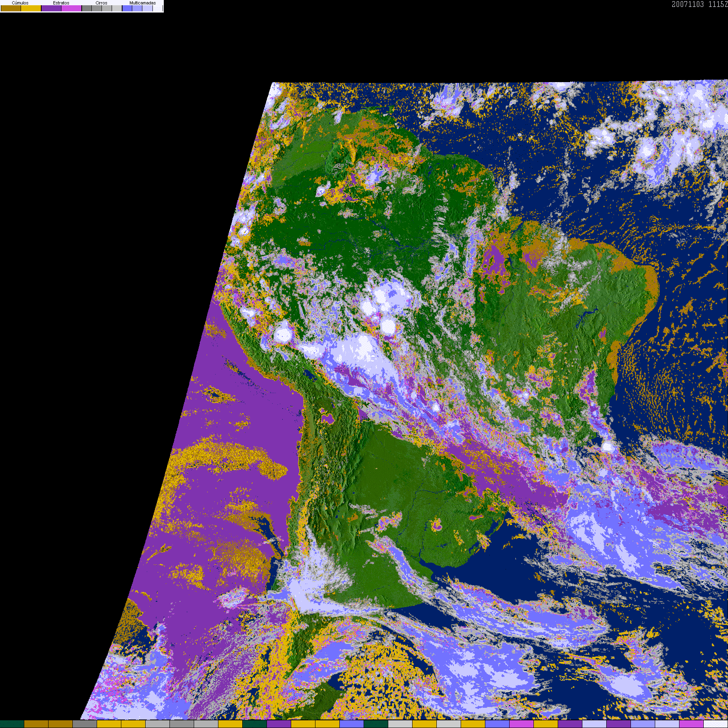Screen dimensions: 728x728
Task: Pick the dark purple Estratos legend swatch
Action: [51, 8]
